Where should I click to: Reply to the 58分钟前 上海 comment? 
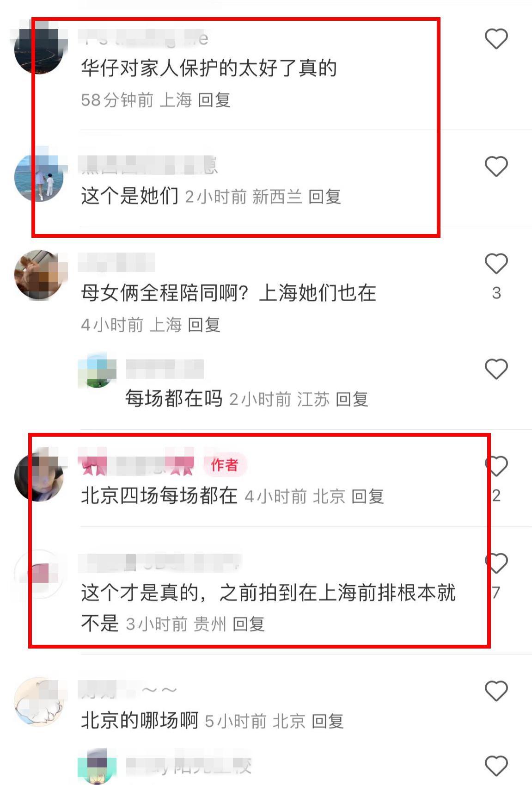214,100
